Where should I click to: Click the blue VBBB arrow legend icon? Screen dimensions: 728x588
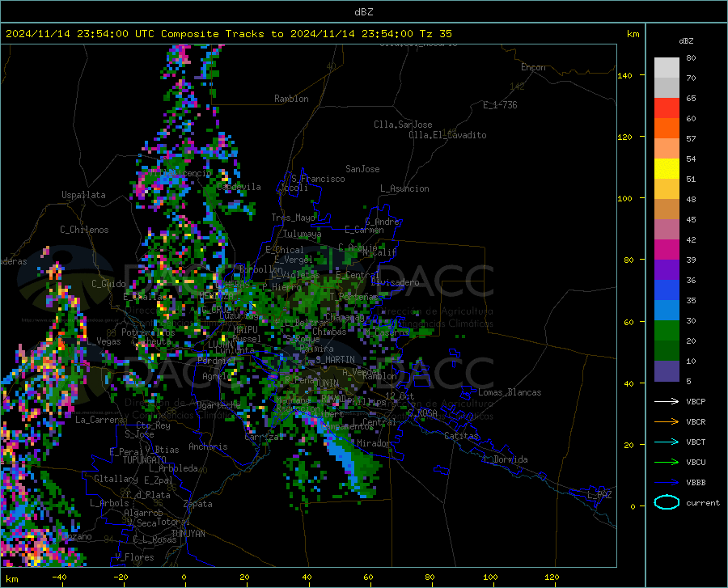coord(667,482)
